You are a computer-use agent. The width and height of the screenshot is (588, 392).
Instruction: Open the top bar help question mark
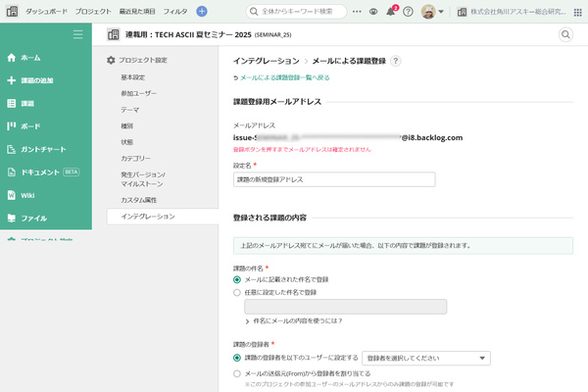(x=408, y=12)
